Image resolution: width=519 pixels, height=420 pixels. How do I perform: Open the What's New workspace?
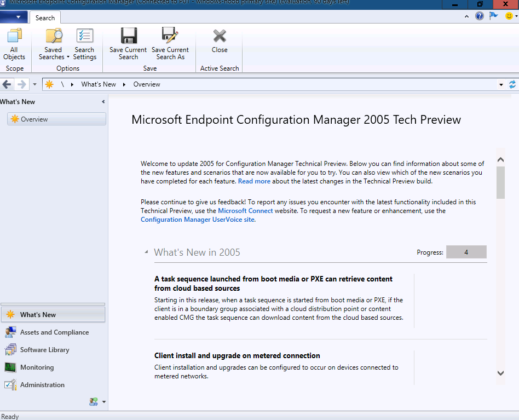coord(53,314)
